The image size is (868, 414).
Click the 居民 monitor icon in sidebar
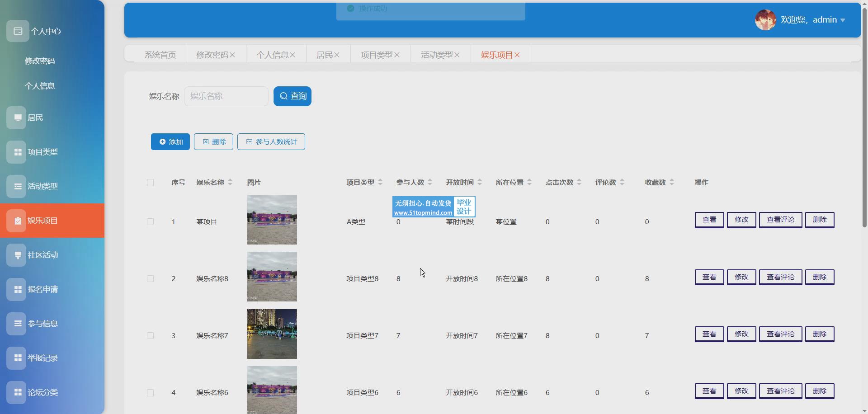click(x=17, y=118)
